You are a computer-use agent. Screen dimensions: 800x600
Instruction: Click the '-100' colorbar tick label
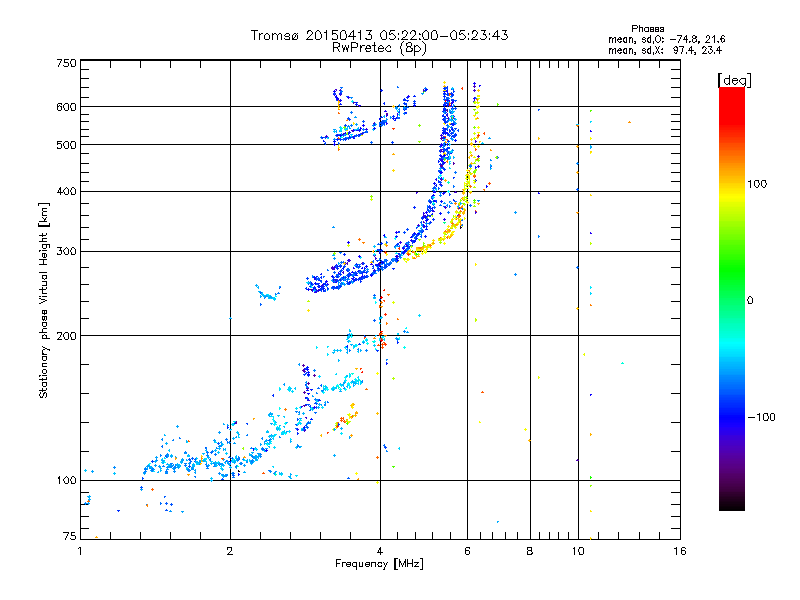click(x=761, y=417)
